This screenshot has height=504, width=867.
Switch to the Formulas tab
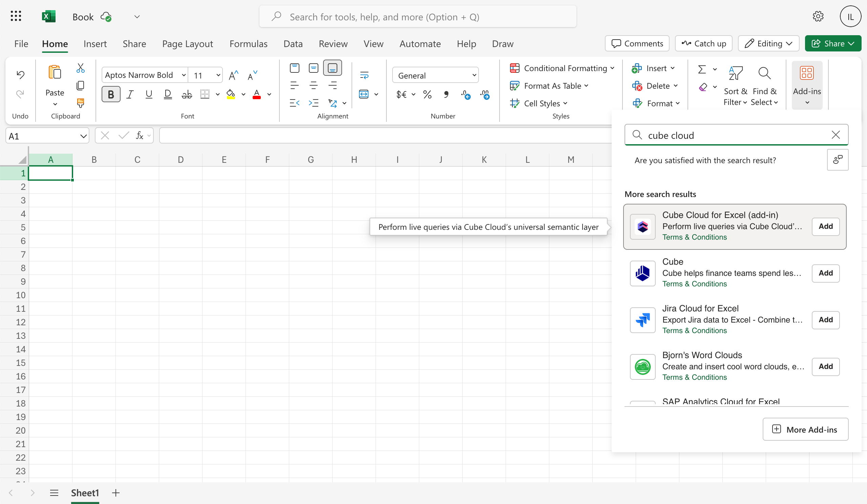point(248,44)
